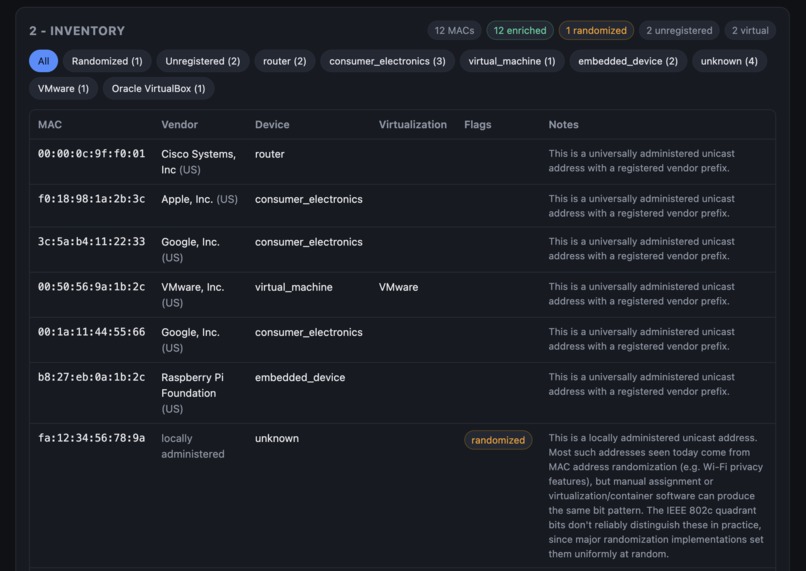Viewport: 806px width, 571px height.
Task: Click the Device column header
Action: pos(272,124)
